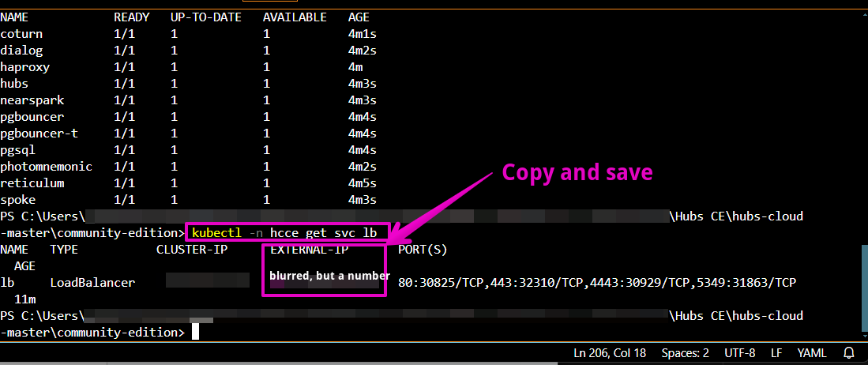Click the 1/1 READY value for spoke
Viewport: 868px width, 365px height.
pyautogui.click(x=125, y=200)
